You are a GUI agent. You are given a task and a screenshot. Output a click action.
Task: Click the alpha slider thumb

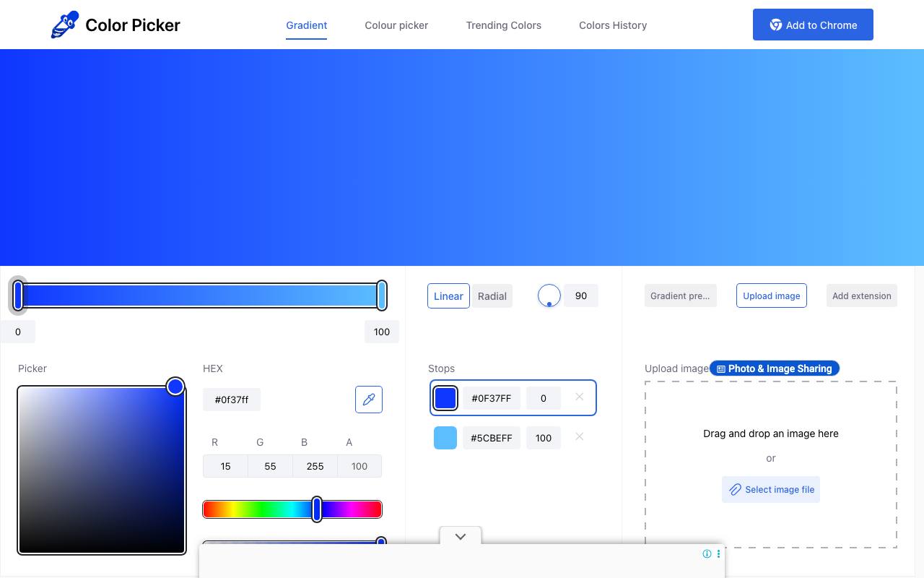point(381,542)
